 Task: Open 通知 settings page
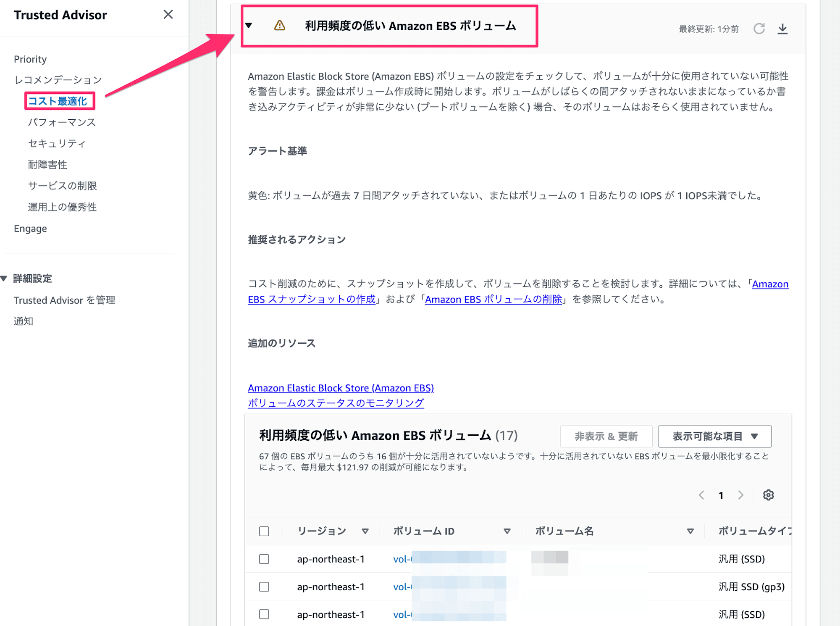tap(24, 321)
